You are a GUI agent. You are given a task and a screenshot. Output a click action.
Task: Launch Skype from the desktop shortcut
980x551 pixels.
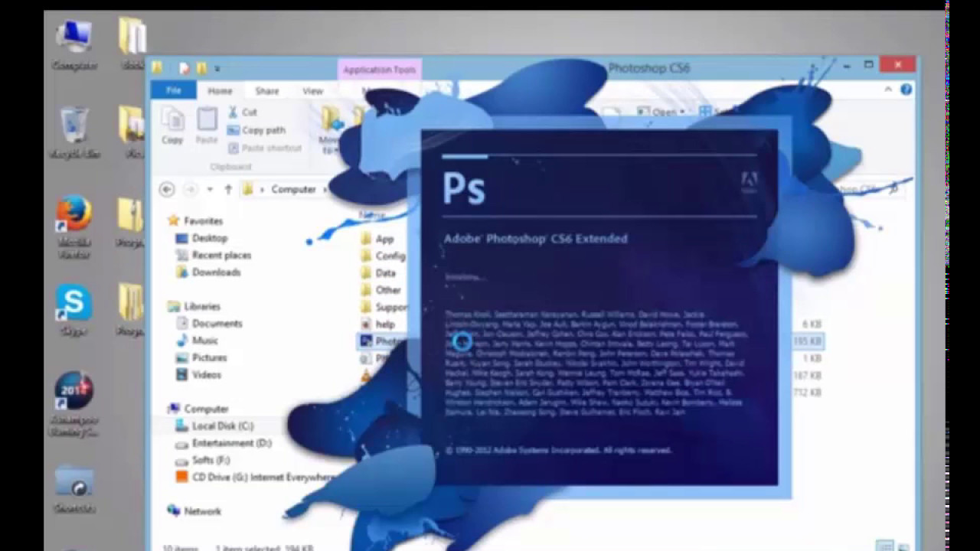(x=74, y=311)
